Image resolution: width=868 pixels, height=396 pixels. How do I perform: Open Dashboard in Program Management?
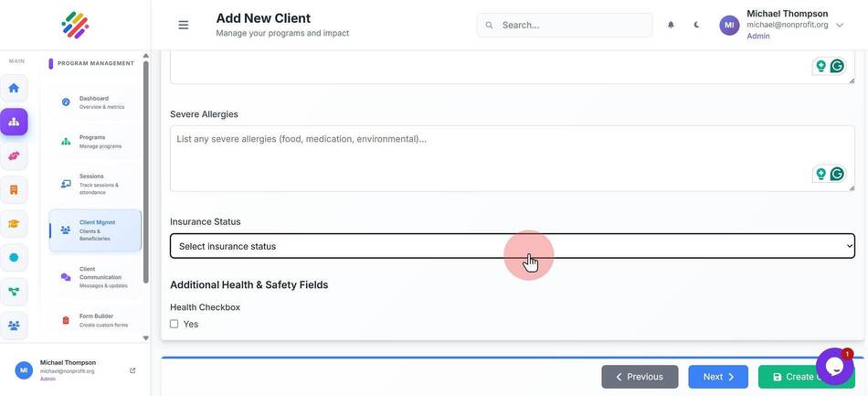pyautogui.click(x=95, y=102)
